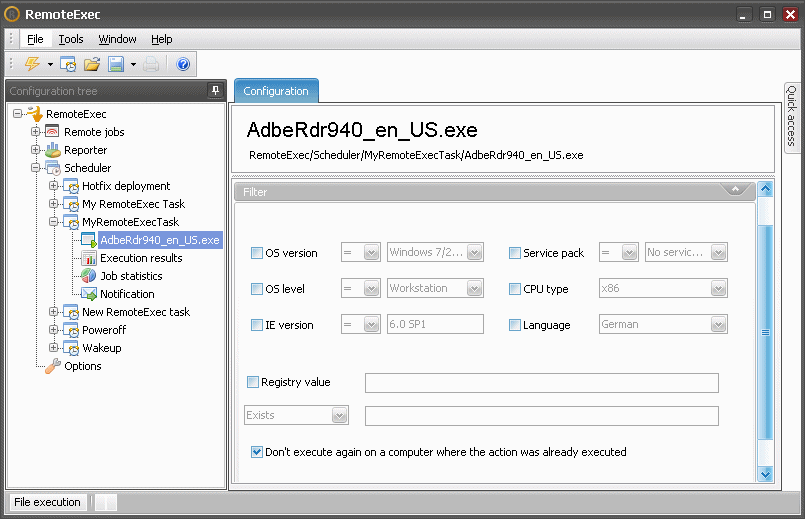Viewport: 805px width, 519px height.
Task: Click the Job statistics pie chart icon
Action: 89,276
